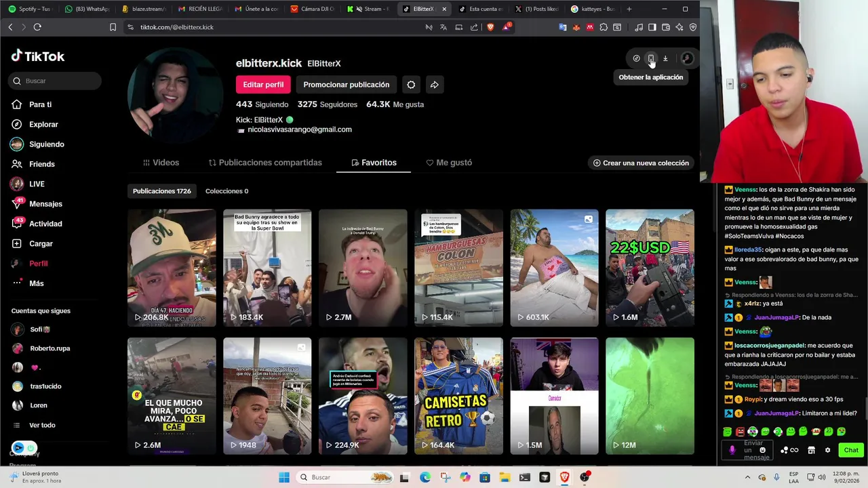
Task: Open browser Extensions puzzle icon
Action: click(x=604, y=27)
